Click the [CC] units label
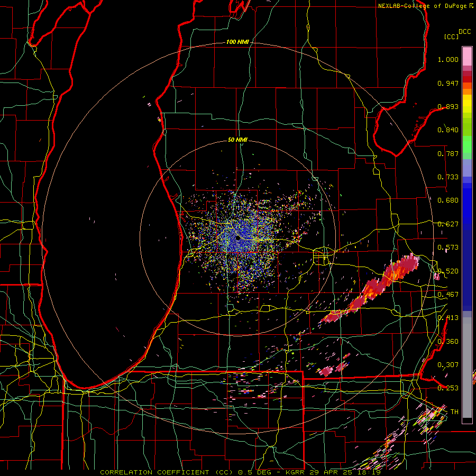The width and height of the screenshot is (476, 476). [452, 36]
